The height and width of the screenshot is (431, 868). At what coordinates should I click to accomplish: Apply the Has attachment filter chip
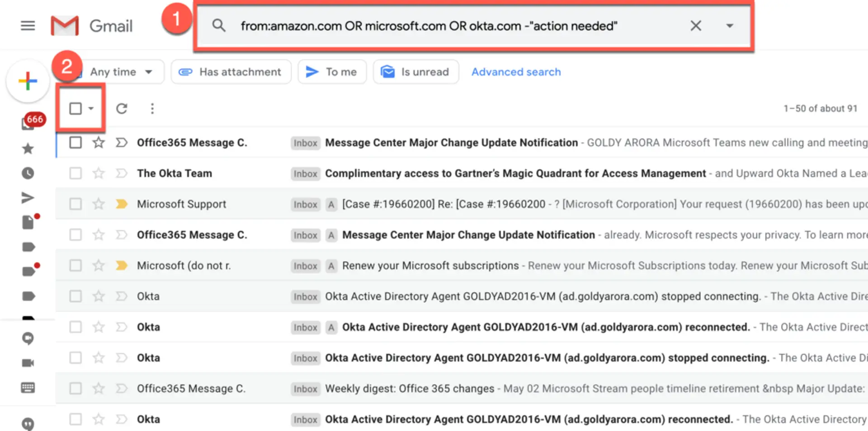pos(231,72)
